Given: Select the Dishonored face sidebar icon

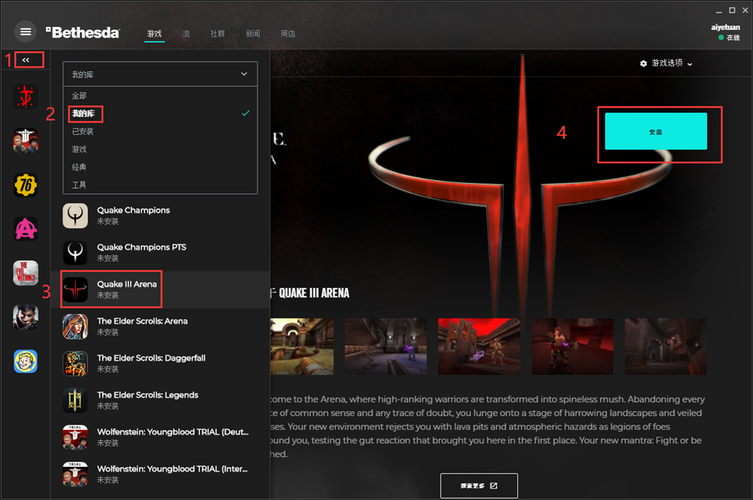Looking at the screenshot, I should click(25, 317).
